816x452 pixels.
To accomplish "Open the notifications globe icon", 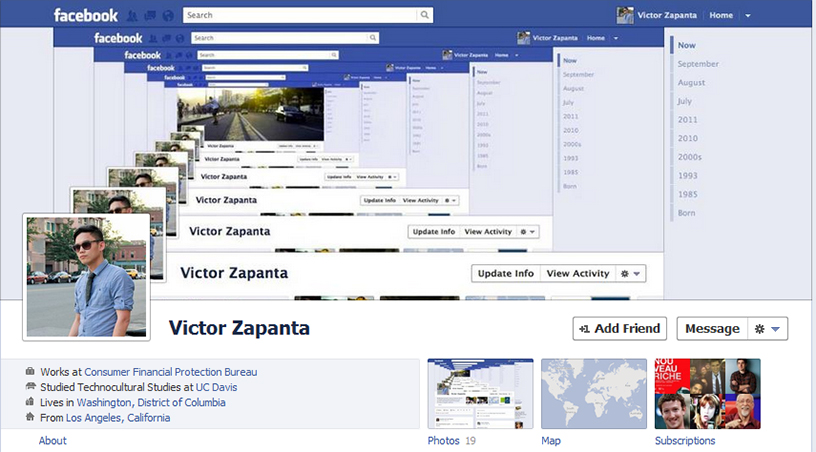I will pyautogui.click(x=168, y=16).
